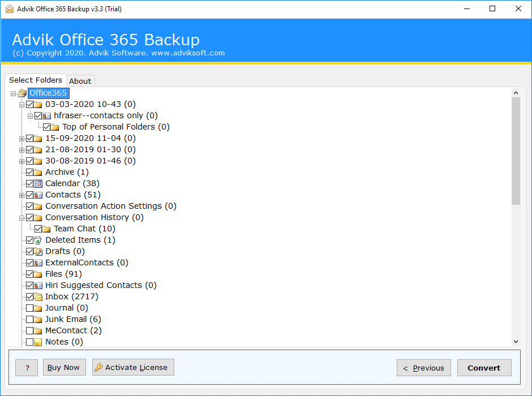Screen dimensions: 532x396
Task: Click the folder list scroll down arrow
Action: [x=516, y=342]
